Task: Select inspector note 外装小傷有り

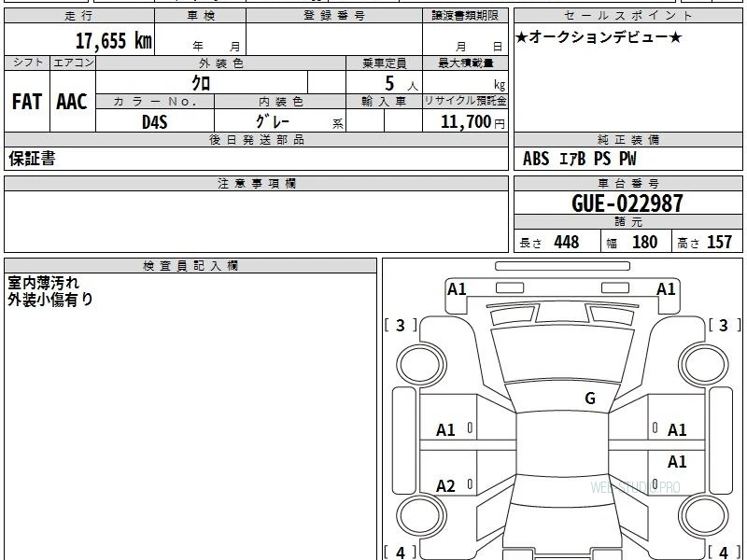Action: click(x=50, y=299)
